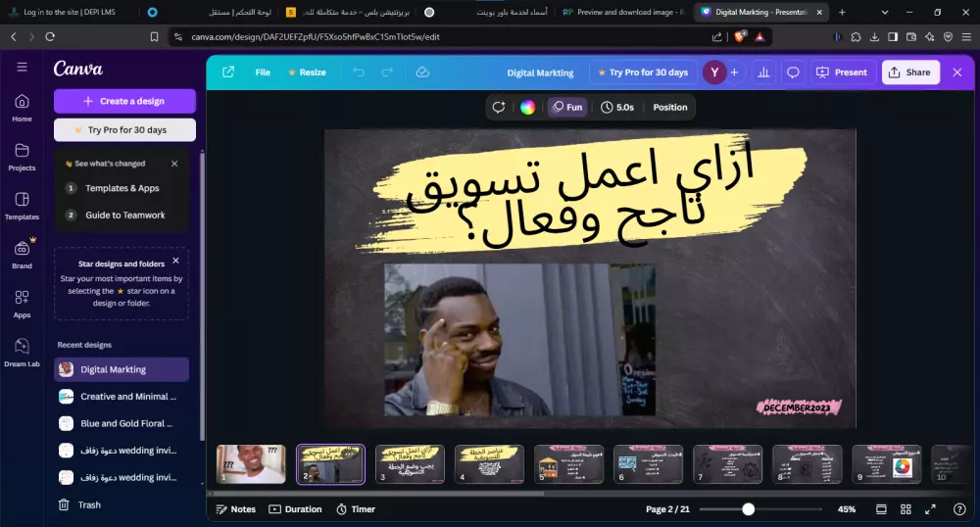The height and width of the screenshot is (527, 980).
Task: Open a new browser tab
Action: coord(842,12)
